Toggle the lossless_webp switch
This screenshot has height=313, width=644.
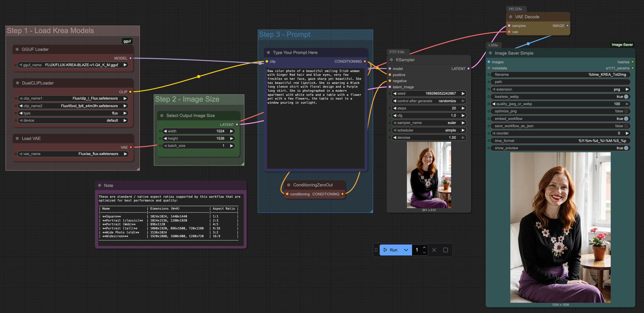coord(626,97)
